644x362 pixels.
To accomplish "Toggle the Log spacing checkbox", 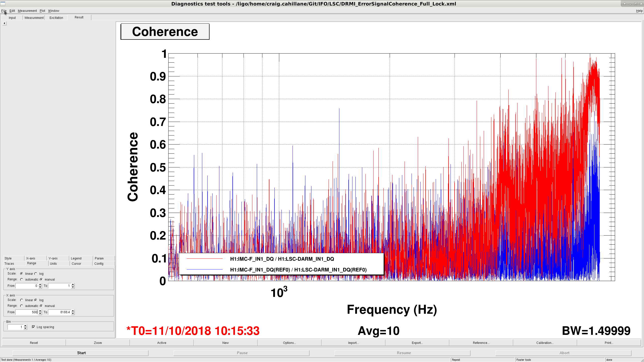I will tap(33, 327).
